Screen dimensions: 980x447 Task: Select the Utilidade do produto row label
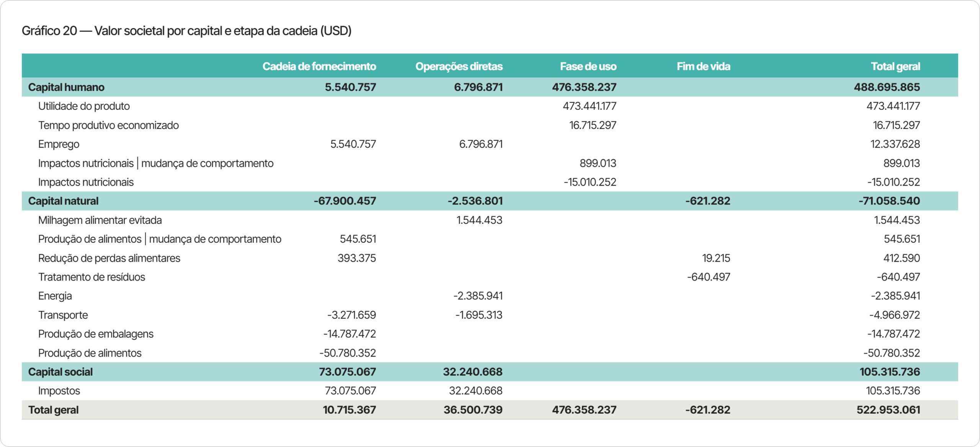point(84,106)
